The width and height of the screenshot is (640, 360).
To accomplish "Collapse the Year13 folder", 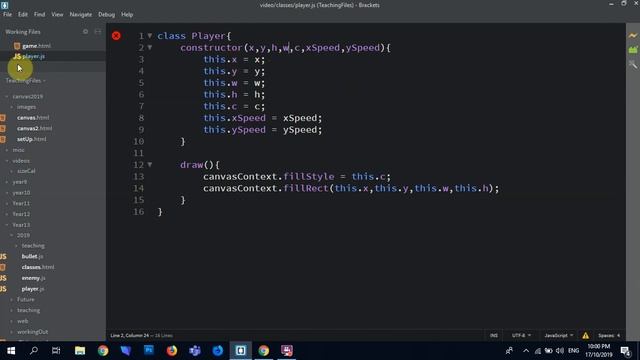I will (x=7, y=225).
